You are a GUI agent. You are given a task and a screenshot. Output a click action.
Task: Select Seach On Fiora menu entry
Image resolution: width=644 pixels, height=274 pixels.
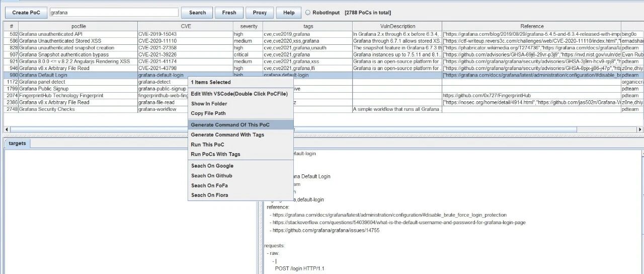[x=240, y=195]
